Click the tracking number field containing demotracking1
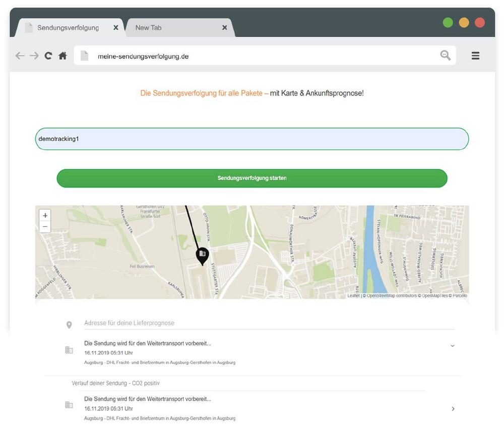The width and height of the screenshot is (504, 435). click(x=252, y=139)
